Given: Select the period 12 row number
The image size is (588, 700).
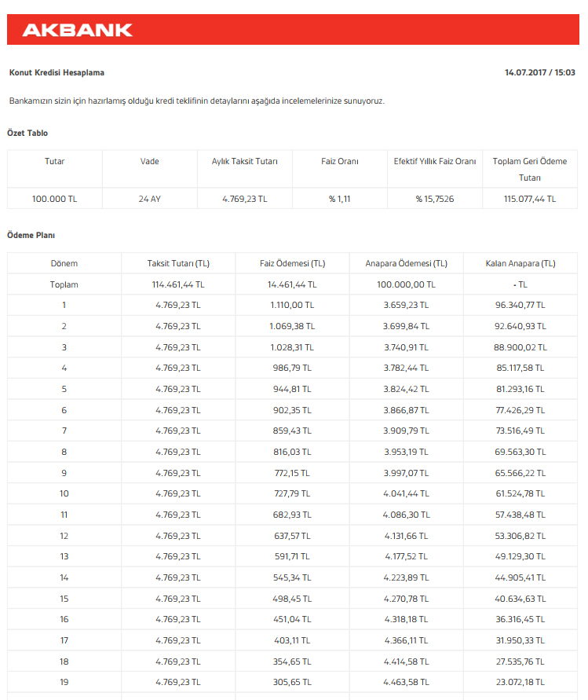Looking at the screenshot, I should tap(64, 535).
